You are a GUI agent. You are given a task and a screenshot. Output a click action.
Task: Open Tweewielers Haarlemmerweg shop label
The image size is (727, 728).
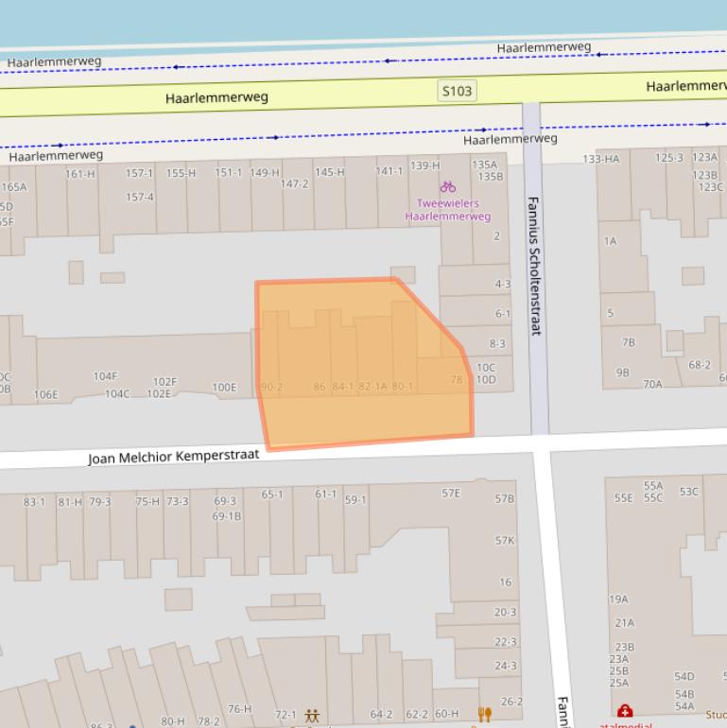coord(448,210)
